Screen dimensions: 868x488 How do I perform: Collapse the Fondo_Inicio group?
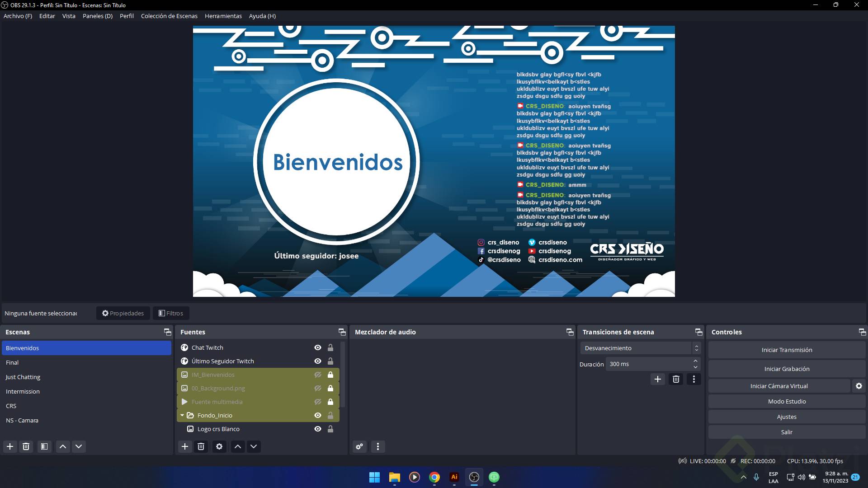pyautogui.click(x=182, y=415)
